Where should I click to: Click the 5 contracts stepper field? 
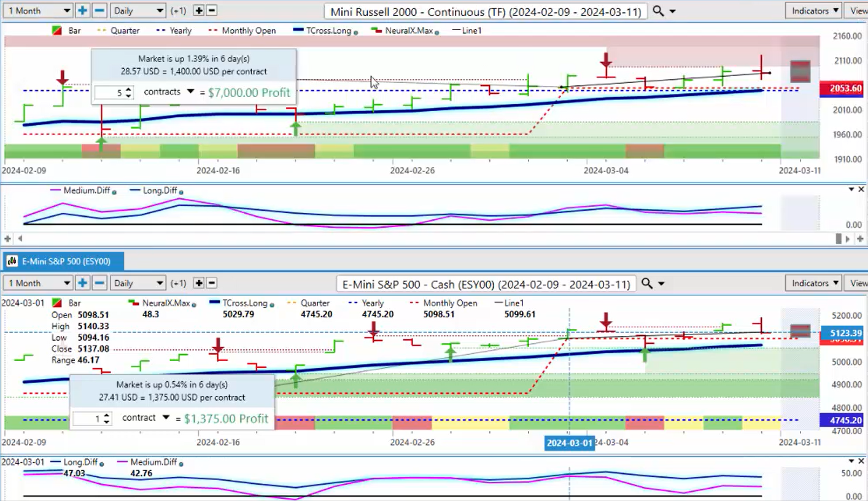coord(114,93)
